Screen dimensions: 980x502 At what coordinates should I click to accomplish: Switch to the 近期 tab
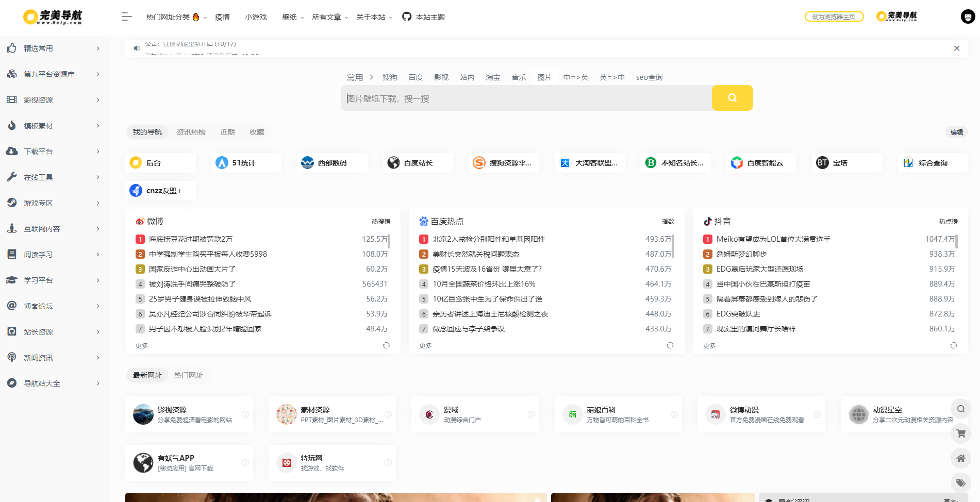227,132
